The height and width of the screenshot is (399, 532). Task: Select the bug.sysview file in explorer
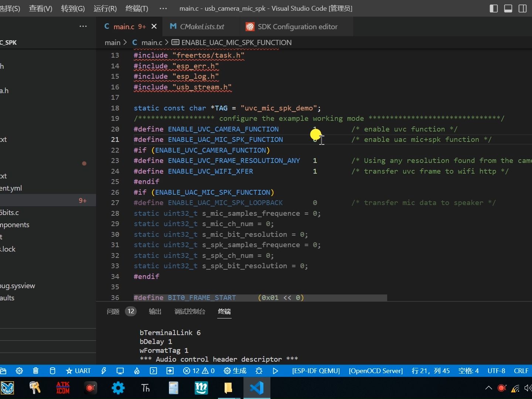tap(48, 286)
